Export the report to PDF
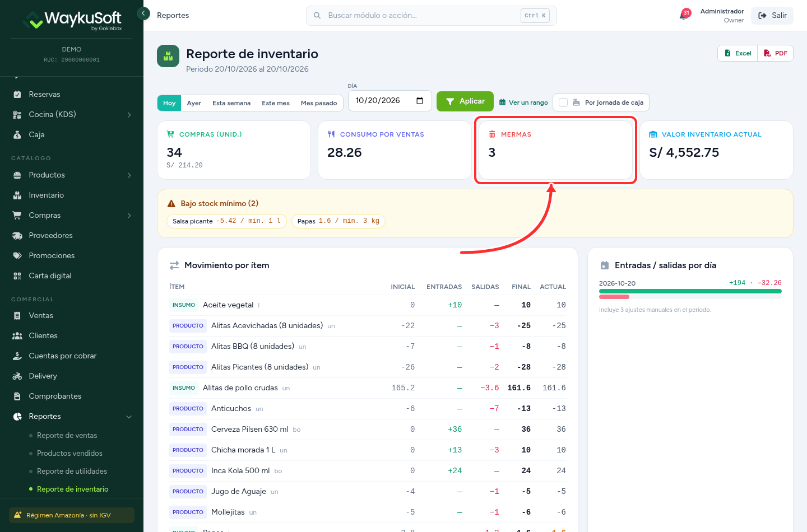The height and width of the screenshot is (532, 807). point(776,53)
